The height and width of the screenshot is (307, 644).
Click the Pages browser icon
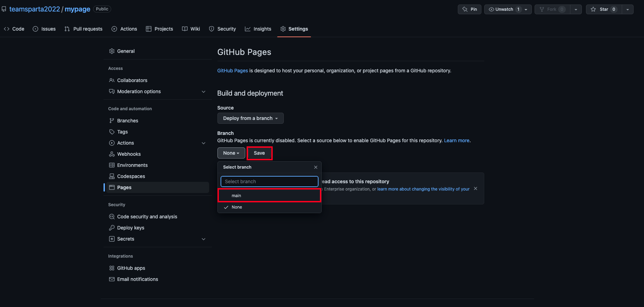pos(112,187)
